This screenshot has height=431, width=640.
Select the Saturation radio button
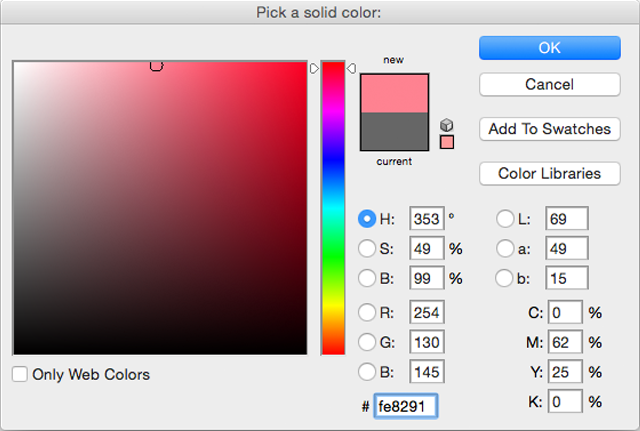(x=367, y=248)
